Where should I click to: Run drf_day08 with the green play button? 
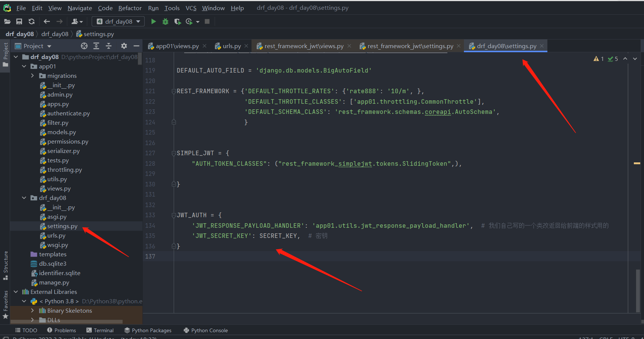tap(153, 21)
